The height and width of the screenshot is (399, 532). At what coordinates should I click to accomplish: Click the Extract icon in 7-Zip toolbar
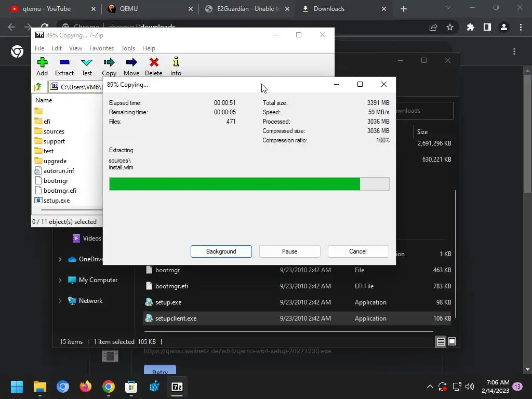(64, 66)
